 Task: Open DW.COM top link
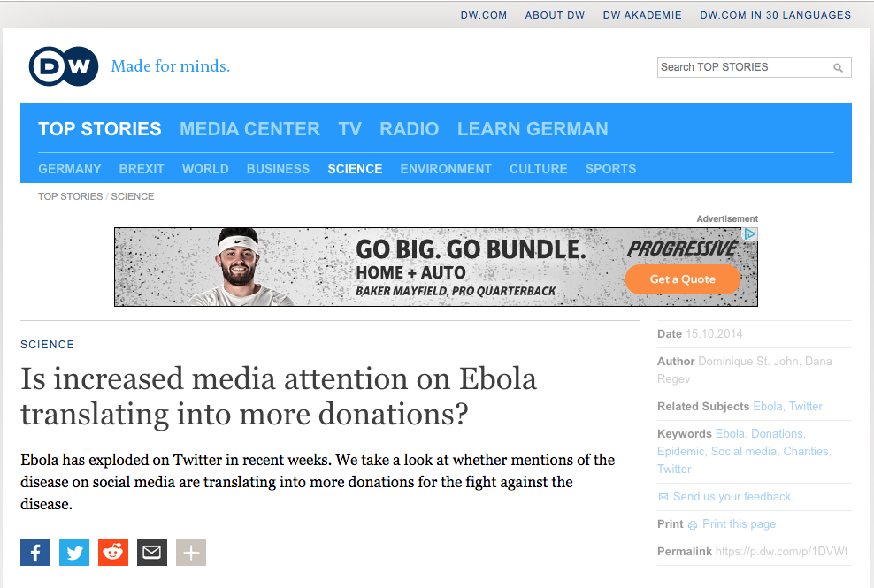(x=484, y=15)
